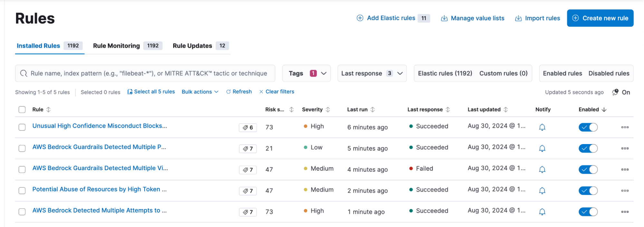Click the Create new rule button

click(x=600, y=18)
